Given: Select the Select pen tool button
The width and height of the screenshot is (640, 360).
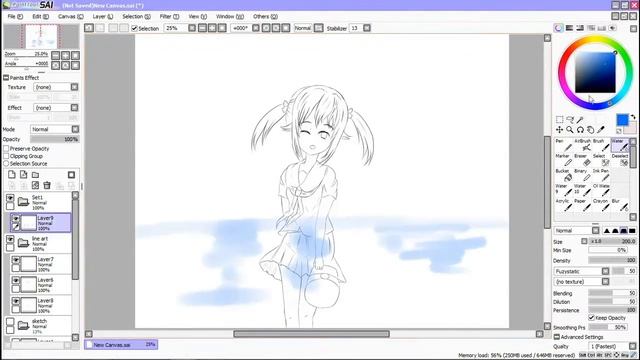Looking at the screenshot, I should point(601,160).
